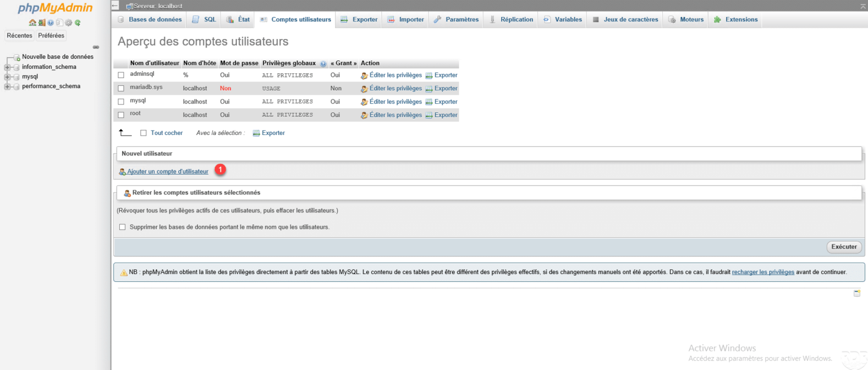The width and height of the screenshot is (868, 370).
Task: Click the USAGE privilege cell
Action: pos(271,89)
